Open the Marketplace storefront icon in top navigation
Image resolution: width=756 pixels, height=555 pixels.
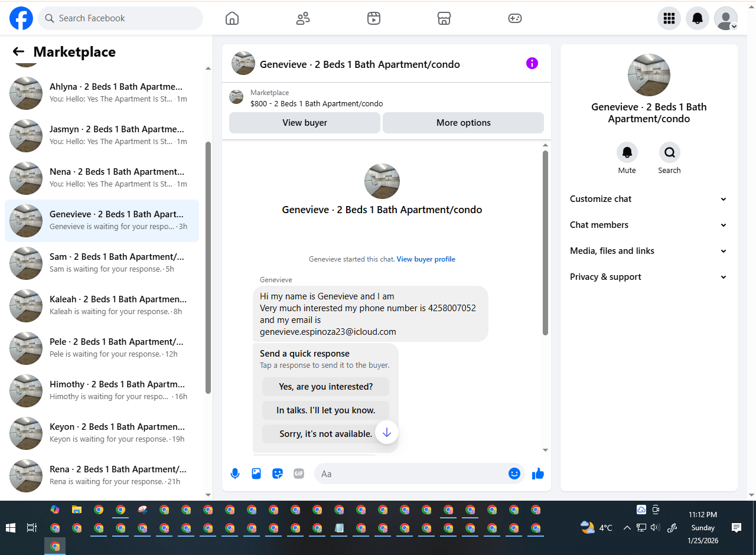[x=444, y=18]
